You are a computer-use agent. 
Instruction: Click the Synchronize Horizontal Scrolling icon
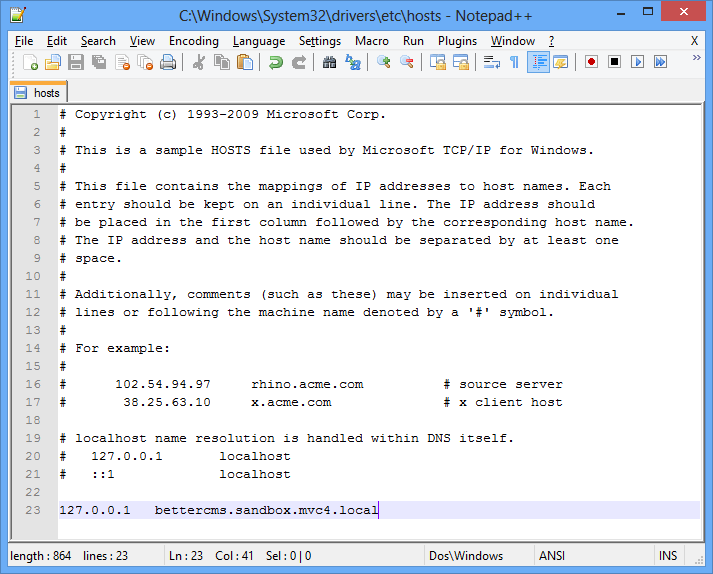point(461,62)
